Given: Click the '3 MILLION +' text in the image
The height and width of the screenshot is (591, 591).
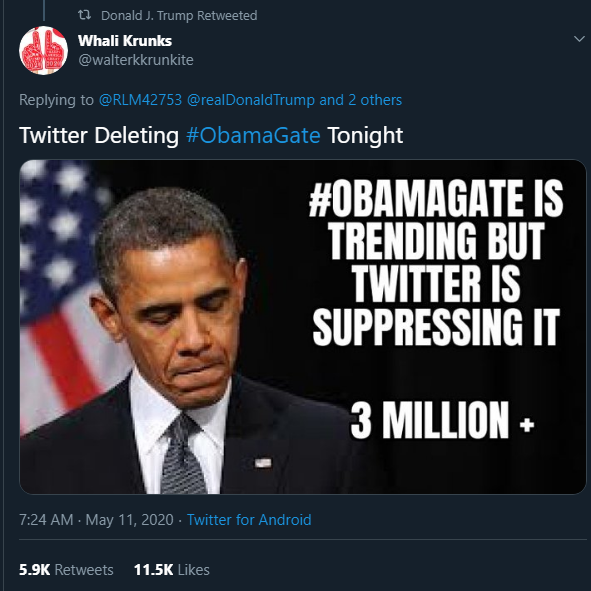Looking at the screenshot, I should pyautogui.click(x=442, y=420).
